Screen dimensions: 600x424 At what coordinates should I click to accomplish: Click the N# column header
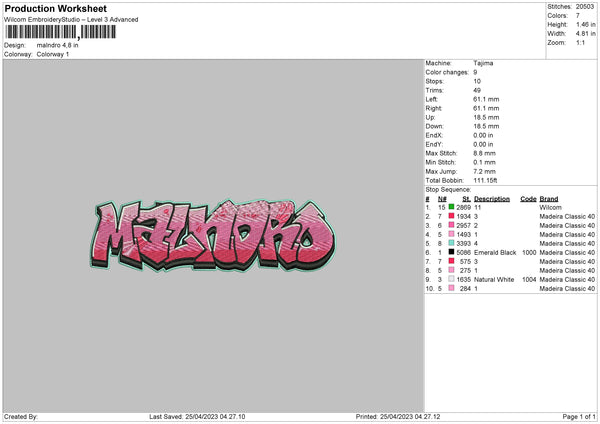coord(442,199)
